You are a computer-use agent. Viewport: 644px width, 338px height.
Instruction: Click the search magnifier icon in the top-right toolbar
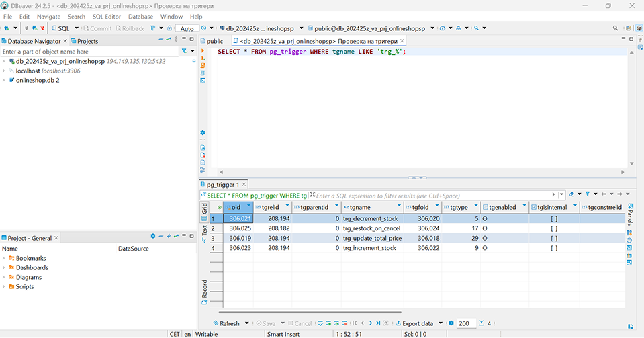coord(616,28)
